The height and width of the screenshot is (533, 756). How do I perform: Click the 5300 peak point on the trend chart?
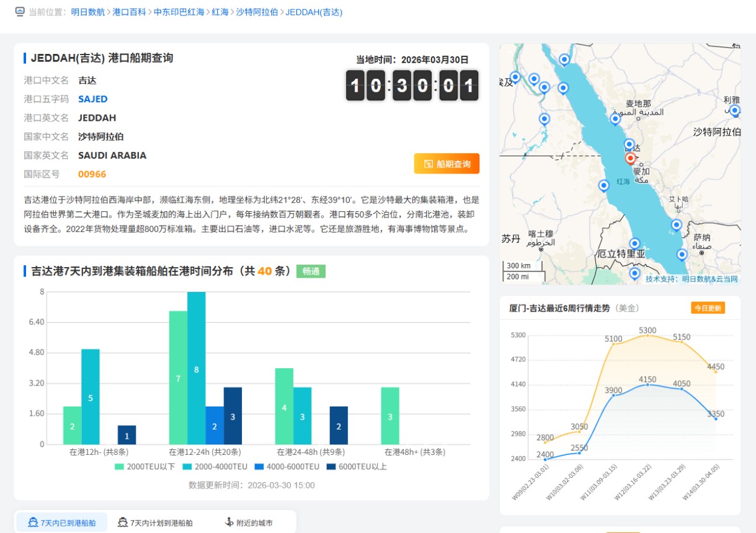[x=647, y=335]
